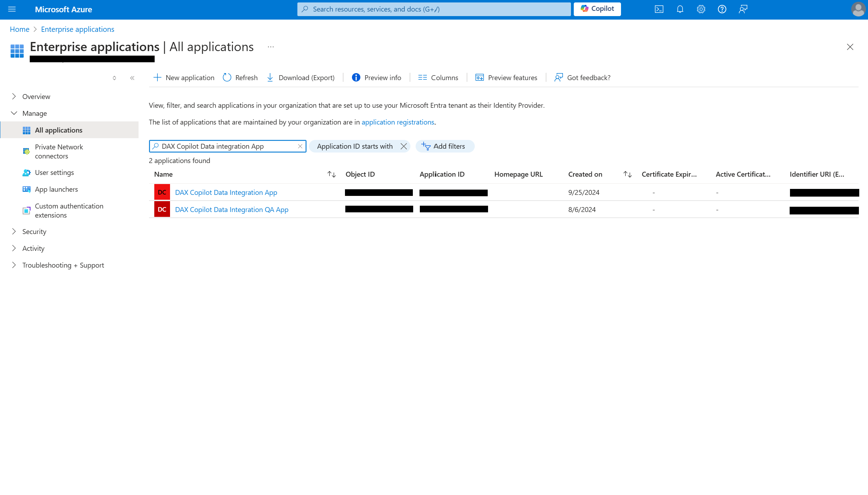This screenshot has height=495, width=868.
Task: Click the Identifier URI column header
Action: (x=817, y=174)
